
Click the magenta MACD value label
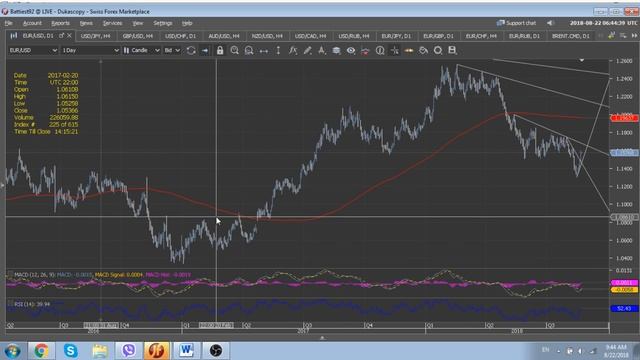624,282
